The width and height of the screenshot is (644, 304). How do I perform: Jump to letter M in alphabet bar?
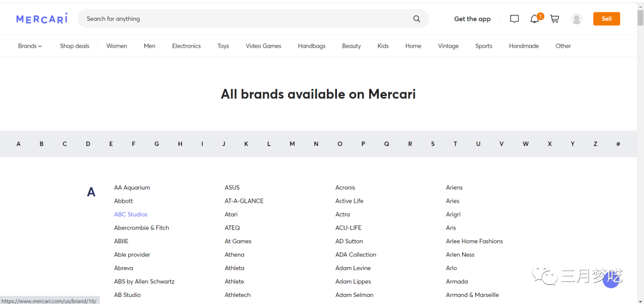tap(292, 144)
